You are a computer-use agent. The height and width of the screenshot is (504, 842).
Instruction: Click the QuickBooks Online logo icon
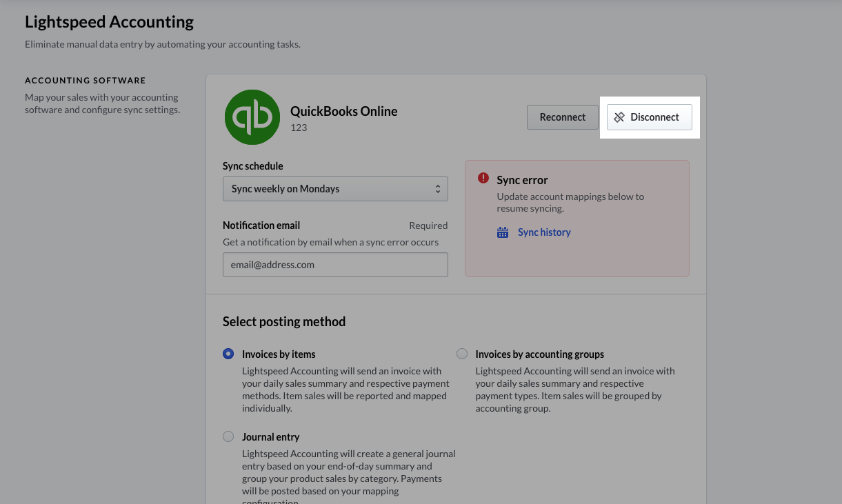pyautogui.click(x=252, y=117)
